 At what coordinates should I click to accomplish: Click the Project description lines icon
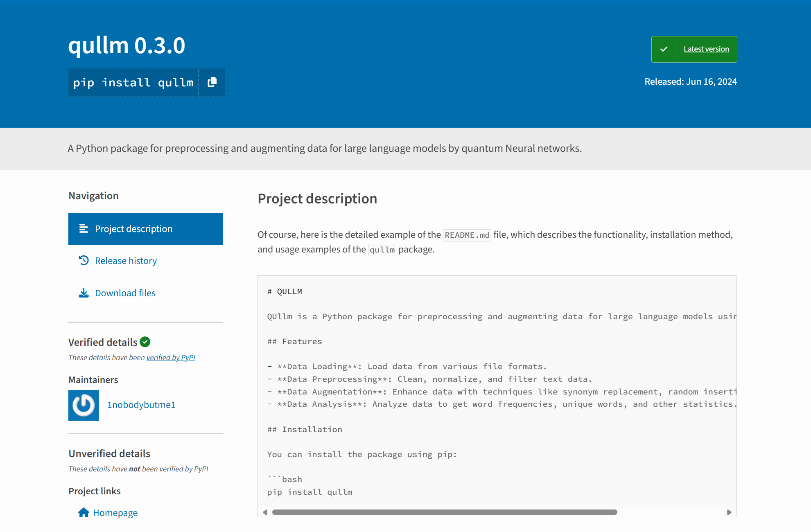pyautogui.click(x=84, y=228)
